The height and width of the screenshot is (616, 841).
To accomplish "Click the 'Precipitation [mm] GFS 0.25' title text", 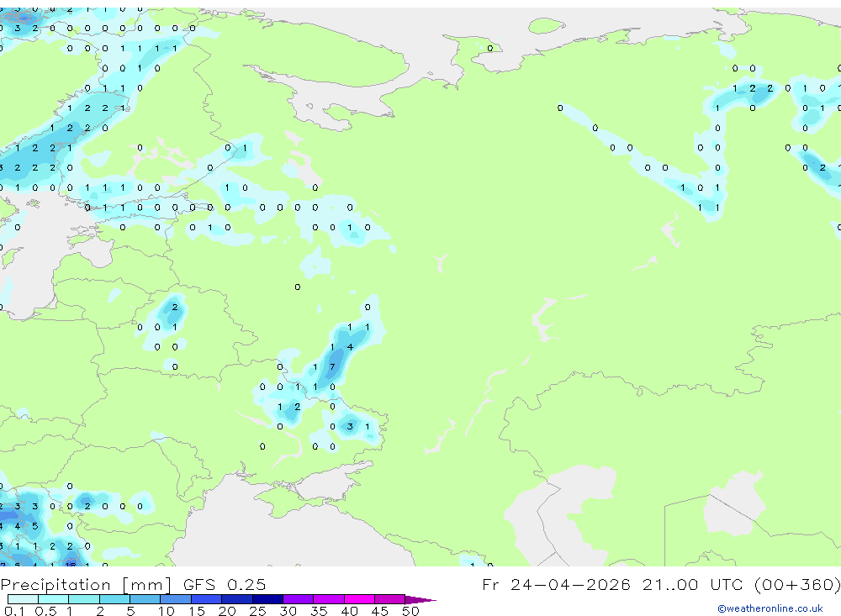I will [133, 584].
